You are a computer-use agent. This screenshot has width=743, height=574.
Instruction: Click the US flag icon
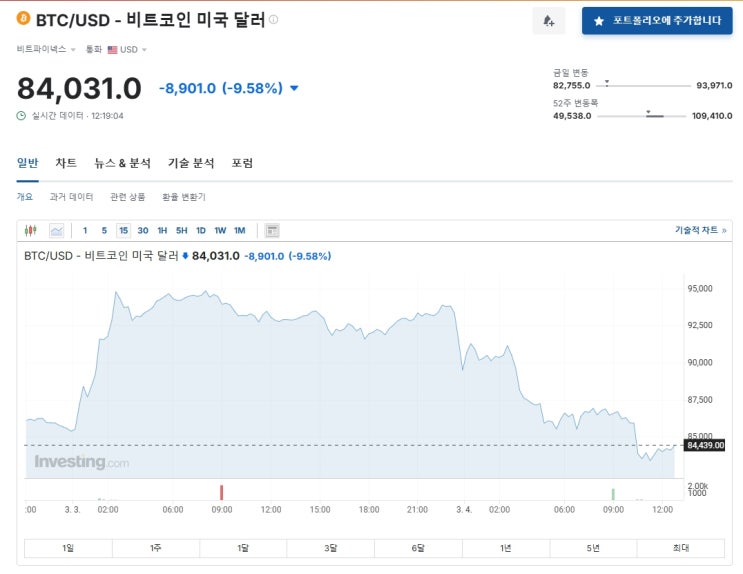click(x=112, y=49)
